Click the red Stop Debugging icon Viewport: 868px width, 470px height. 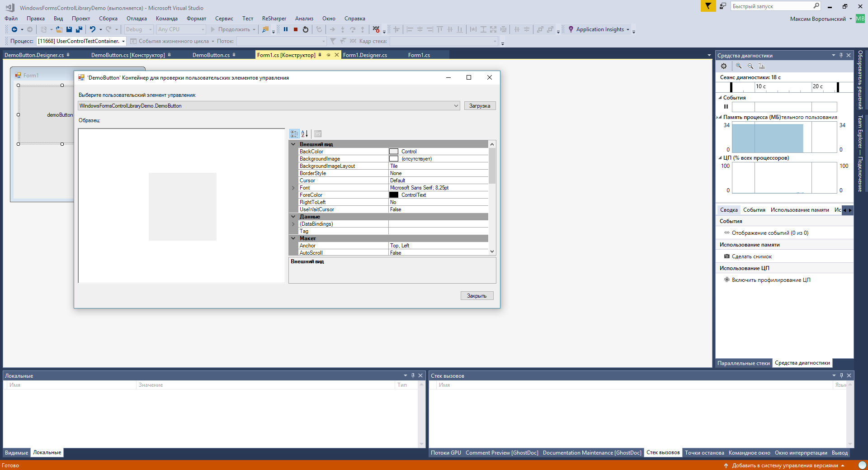pos(296,29)
